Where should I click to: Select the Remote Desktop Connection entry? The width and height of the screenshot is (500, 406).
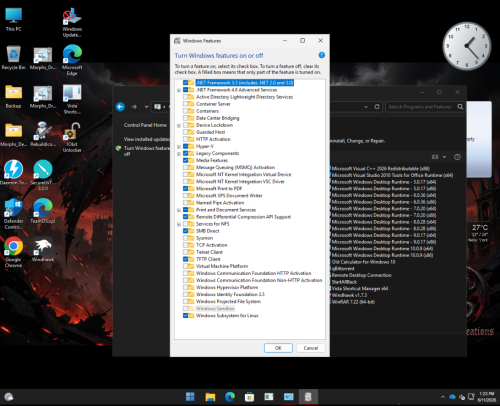point(362,275)
